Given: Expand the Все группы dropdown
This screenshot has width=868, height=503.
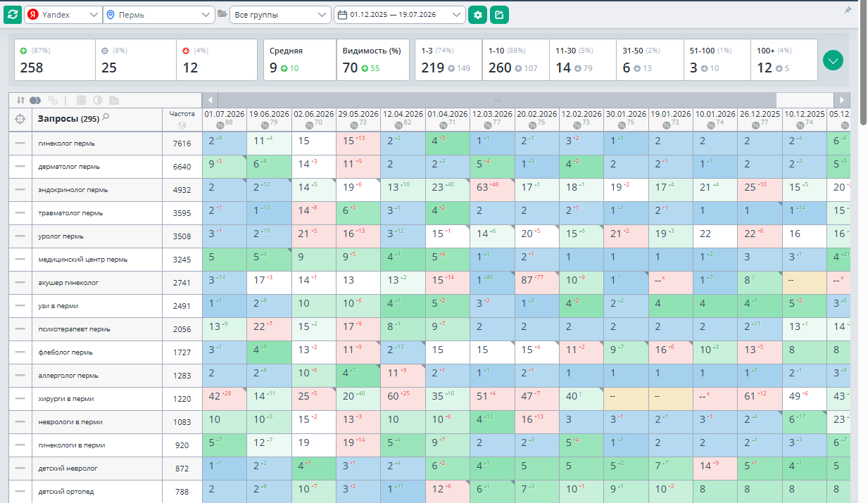Looking at the screenshot, I should [x=280, y=15].
